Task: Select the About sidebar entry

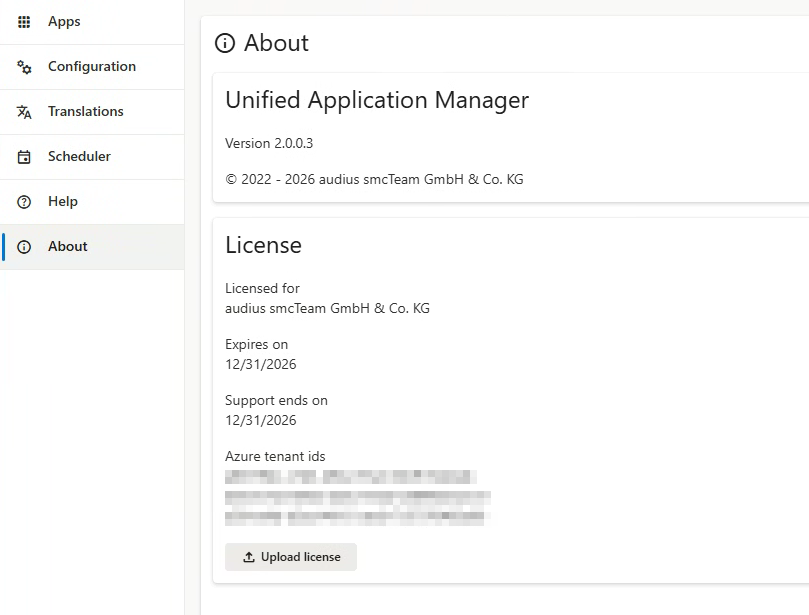Action: (92, 247)
